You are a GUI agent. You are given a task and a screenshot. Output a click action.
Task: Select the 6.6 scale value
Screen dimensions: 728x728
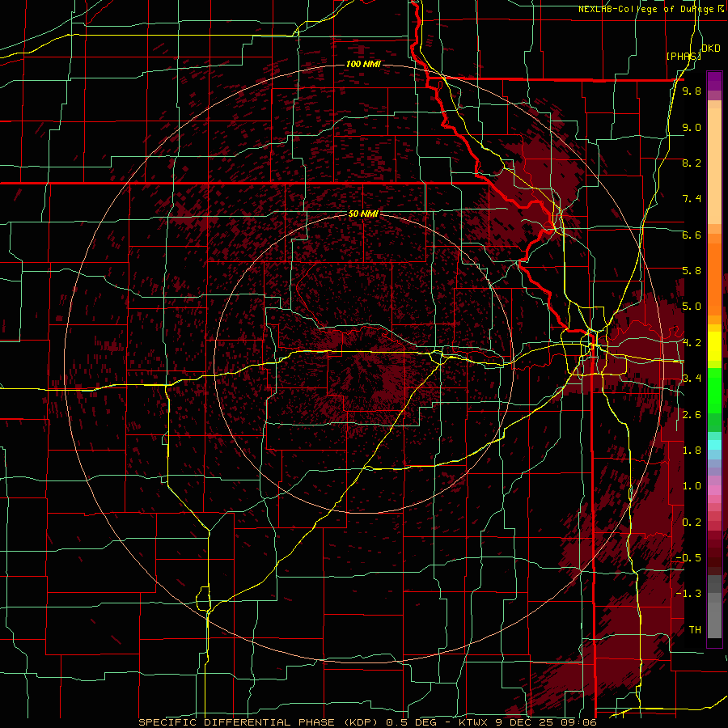click(692, 235)
